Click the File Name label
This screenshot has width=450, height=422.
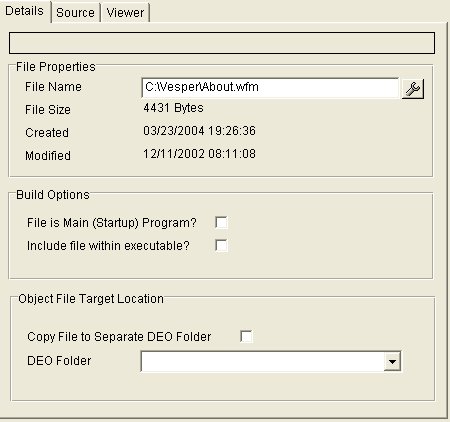[x=53, y=87]
